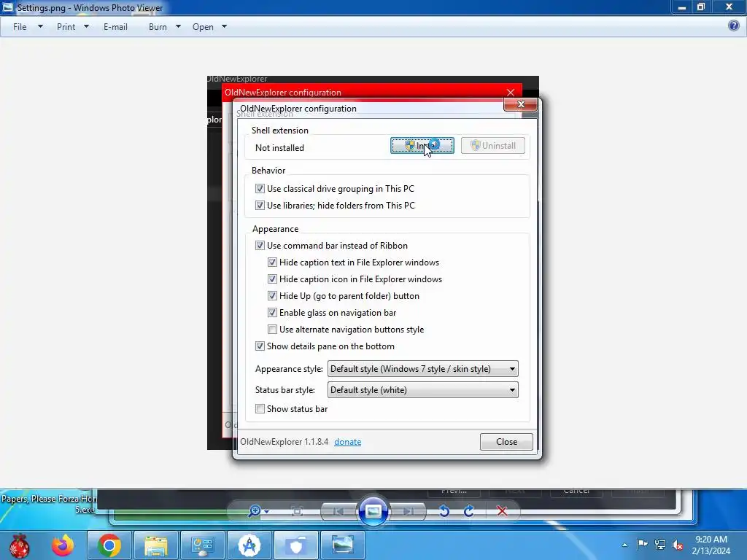Toggle Hide caption icon in File Explorer windows

coord(272,279)
